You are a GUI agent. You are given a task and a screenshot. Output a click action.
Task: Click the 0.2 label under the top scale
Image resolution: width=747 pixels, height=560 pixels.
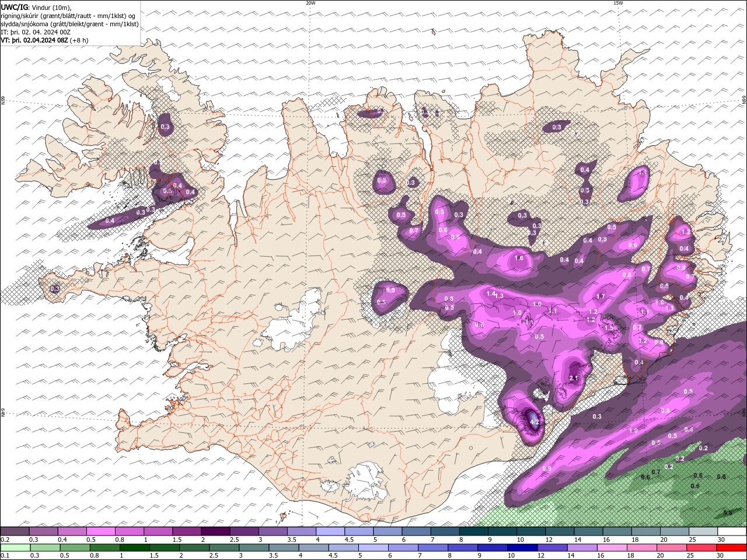[5, 540]
